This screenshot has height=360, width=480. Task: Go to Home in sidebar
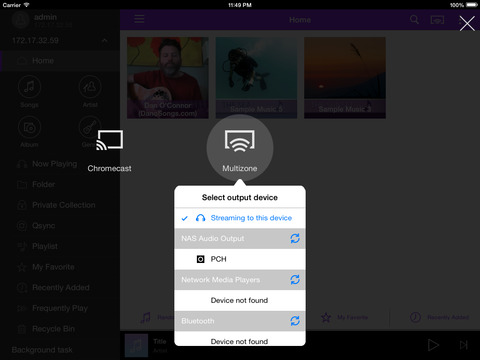[60, 61]
